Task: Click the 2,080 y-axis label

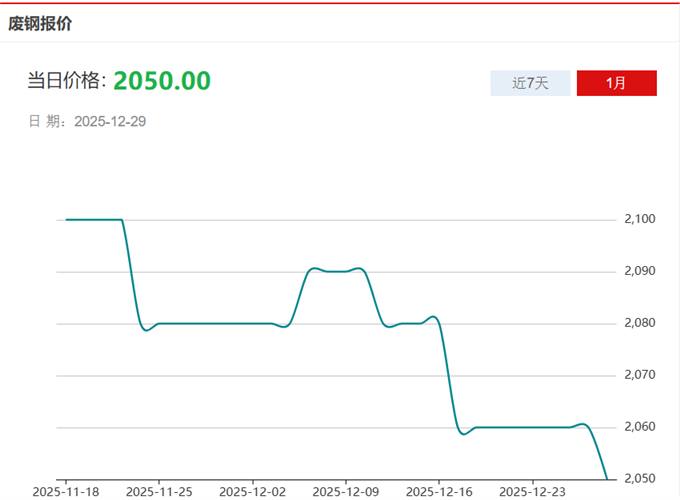Action: pyautogui.click(x=639, y=323)
